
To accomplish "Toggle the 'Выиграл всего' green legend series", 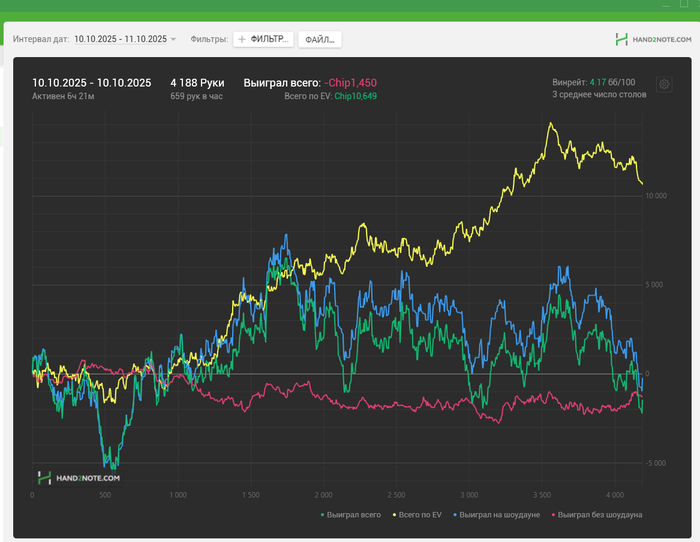I will point(351,514).
